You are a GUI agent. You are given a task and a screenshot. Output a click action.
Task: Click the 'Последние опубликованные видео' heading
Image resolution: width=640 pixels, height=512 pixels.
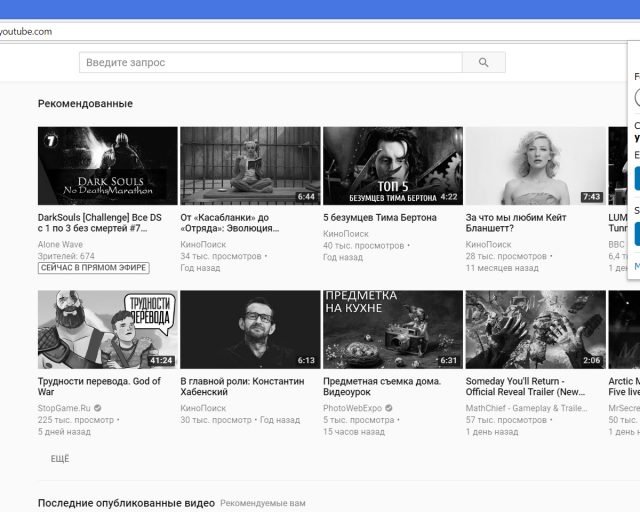tap(126, 503)
